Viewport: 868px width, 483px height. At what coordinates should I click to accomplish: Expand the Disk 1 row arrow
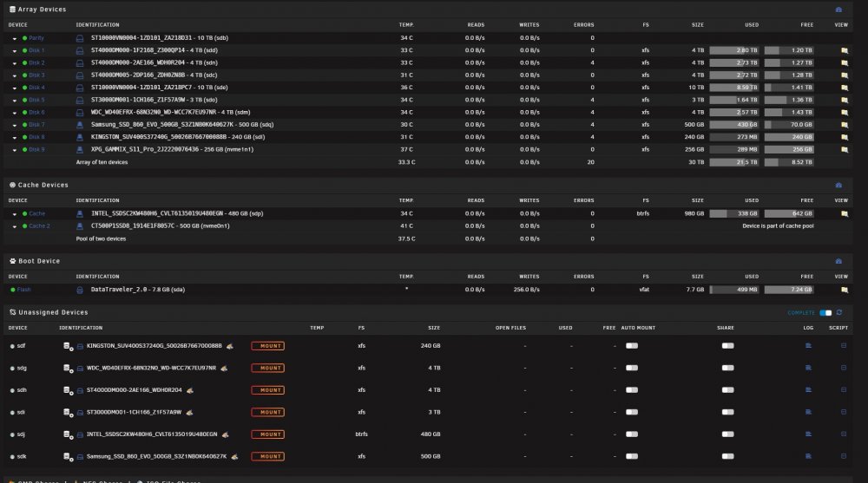15,51
